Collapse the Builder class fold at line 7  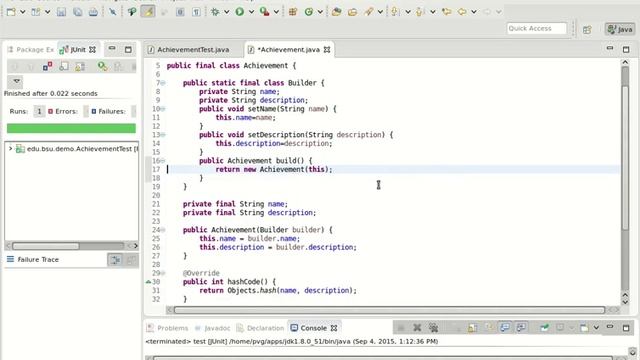tap(163, 83)
